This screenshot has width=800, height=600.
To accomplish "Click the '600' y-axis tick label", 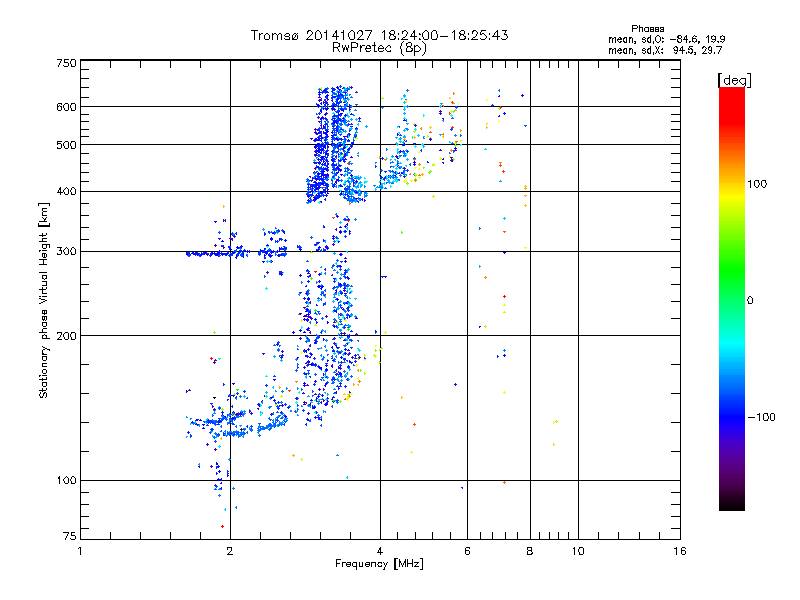I will [x=66, y=107].
